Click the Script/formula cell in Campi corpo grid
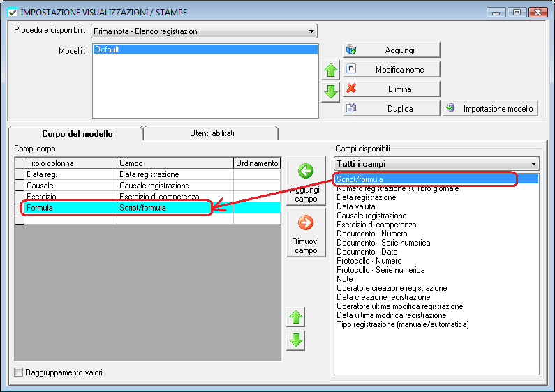This screenshot has width=555, height=392. coord(175,208)
